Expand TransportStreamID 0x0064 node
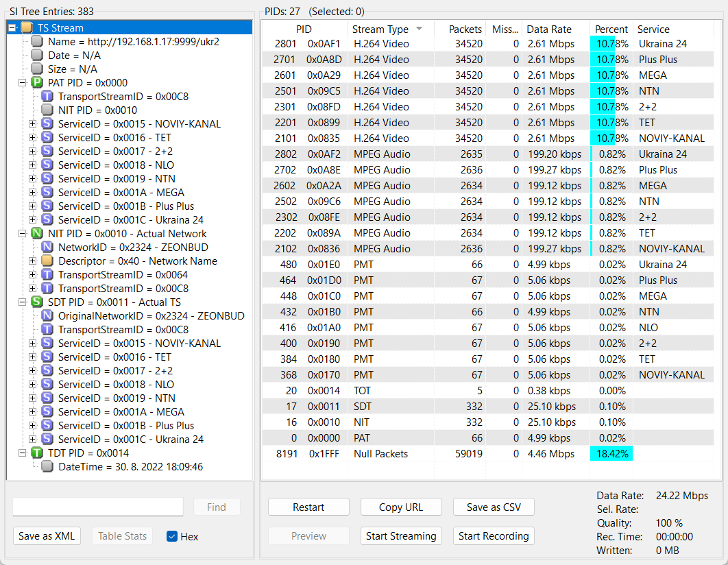This screenshot has width=728, height=565. tap(32, 275)
